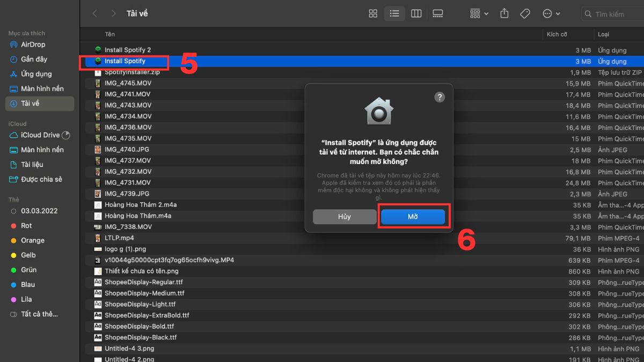Select the IMG_4740.JPG file
Viewport: 644px width, 362px height.
127,150
